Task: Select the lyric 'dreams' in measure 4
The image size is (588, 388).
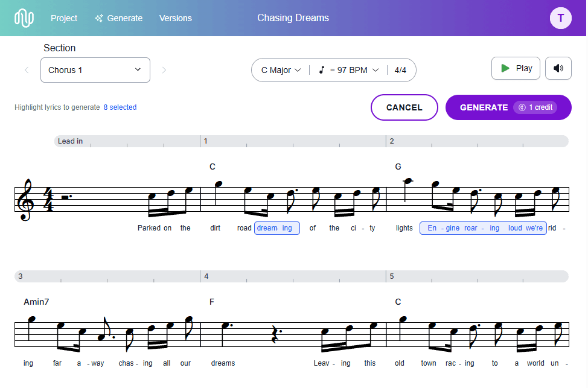Action: click(223, 363)
